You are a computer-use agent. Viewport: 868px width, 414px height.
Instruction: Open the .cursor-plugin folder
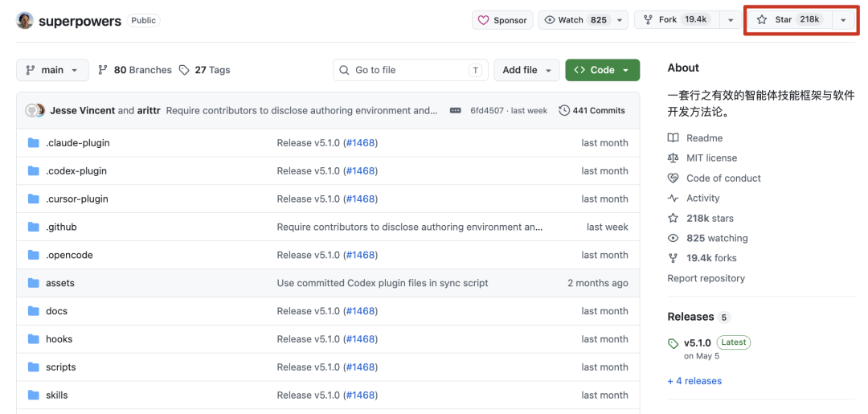click(x=77, y=199)
